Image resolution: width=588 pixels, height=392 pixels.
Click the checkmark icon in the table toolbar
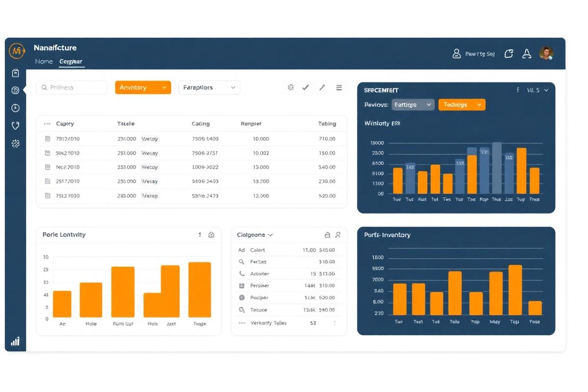click(x=306, y=87)
